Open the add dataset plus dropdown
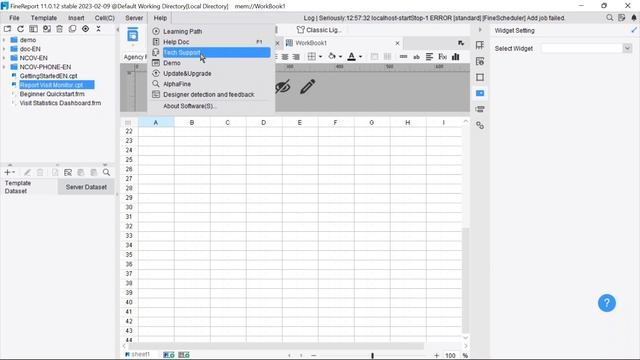Image resolution: width=640 pixels, height=360 pixels. [x=9, y=172]
